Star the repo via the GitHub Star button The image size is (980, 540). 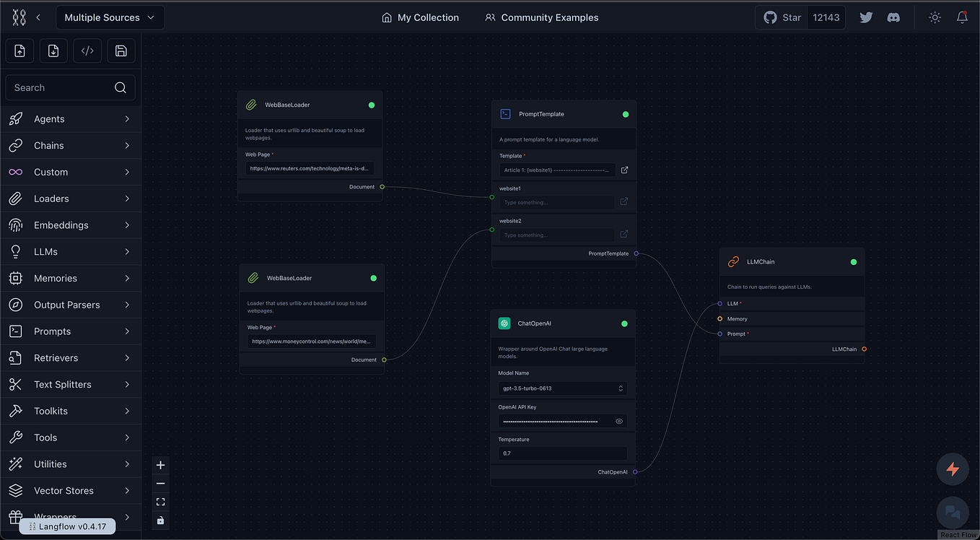[x=781, y=17]
